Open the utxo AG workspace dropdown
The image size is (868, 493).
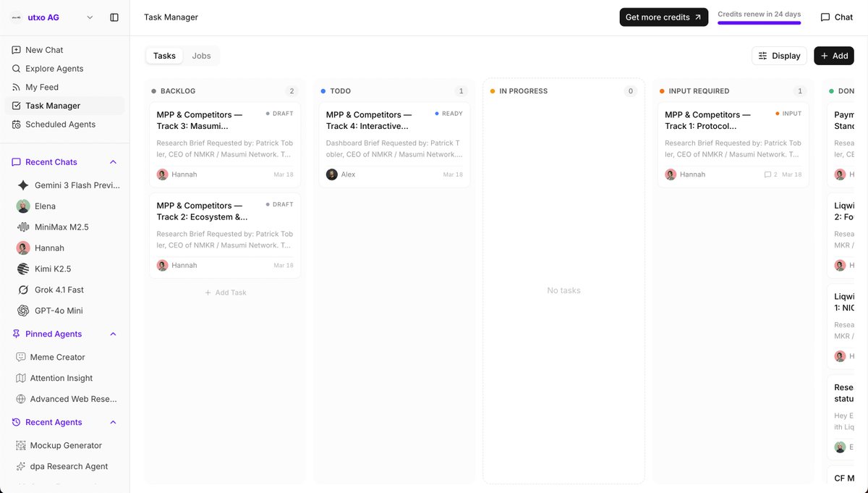click(90, 17)
